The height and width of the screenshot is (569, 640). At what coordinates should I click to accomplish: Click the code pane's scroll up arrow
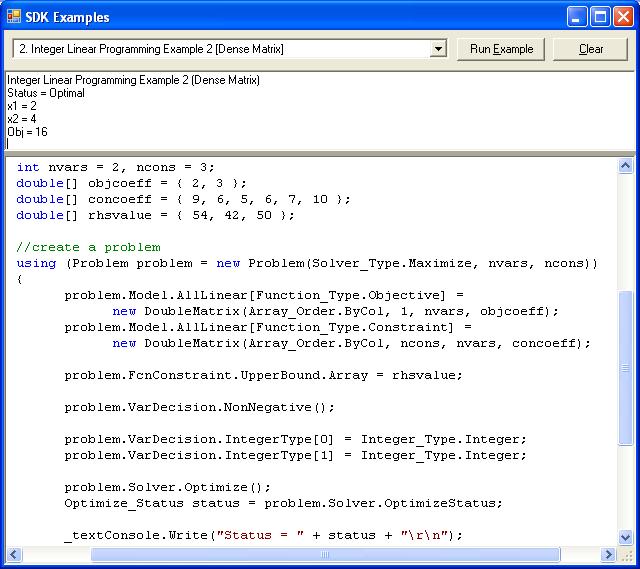626,166
